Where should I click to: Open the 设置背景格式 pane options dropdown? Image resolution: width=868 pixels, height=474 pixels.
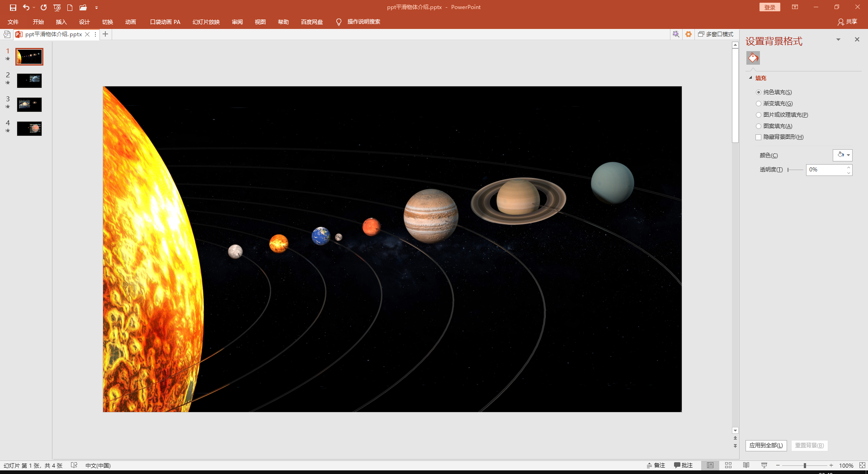[838, 40]
